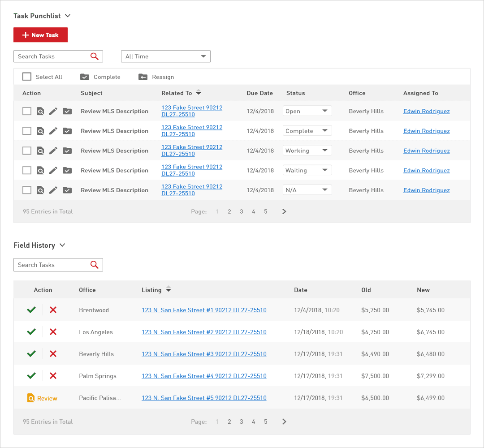
Task: Click the magnifier icon in the Field History search
Action: [x=95, y=265]
